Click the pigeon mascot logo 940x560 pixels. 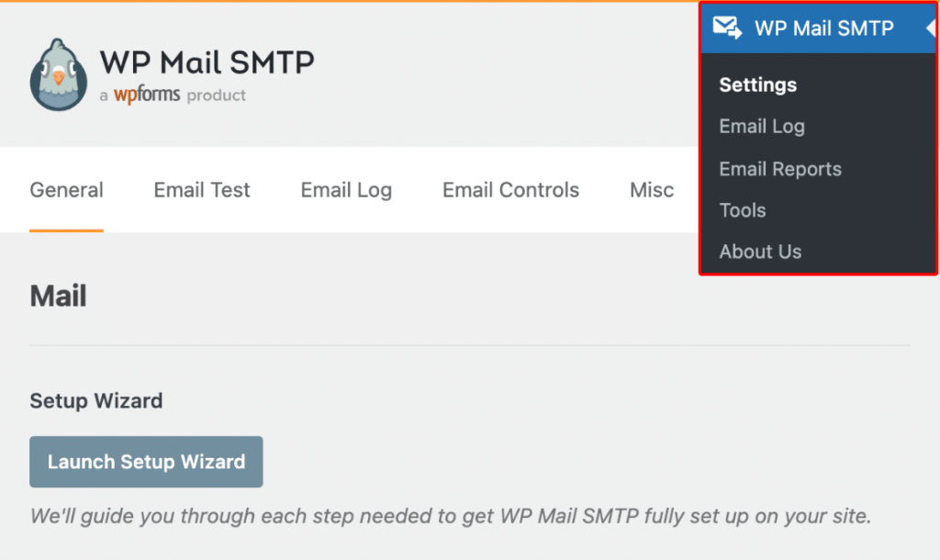[x=59, y=75]
